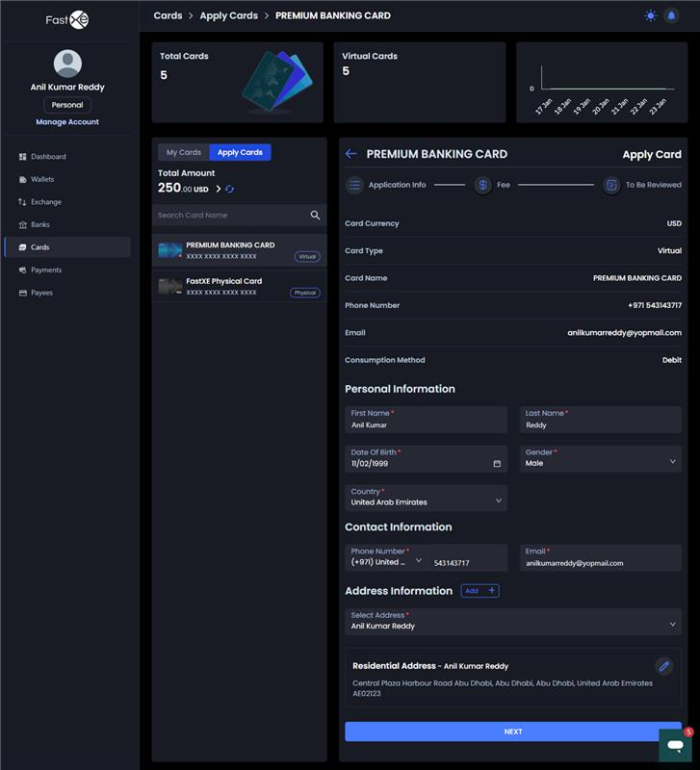The image size is (700, 770).
Task: Toggle the light/dark theme sun icon
Action: [x=651, y=15]
